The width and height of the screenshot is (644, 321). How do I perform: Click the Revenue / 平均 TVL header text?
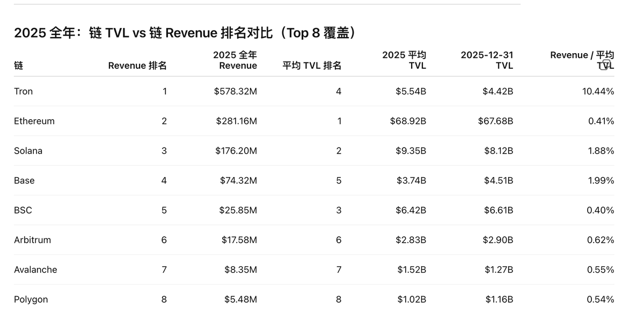[x=582, y=60]
